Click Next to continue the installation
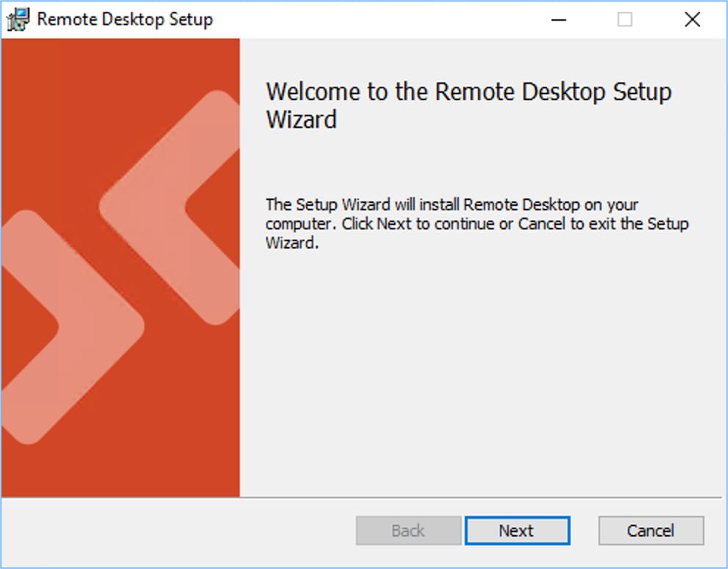 (x=517, y=530)
